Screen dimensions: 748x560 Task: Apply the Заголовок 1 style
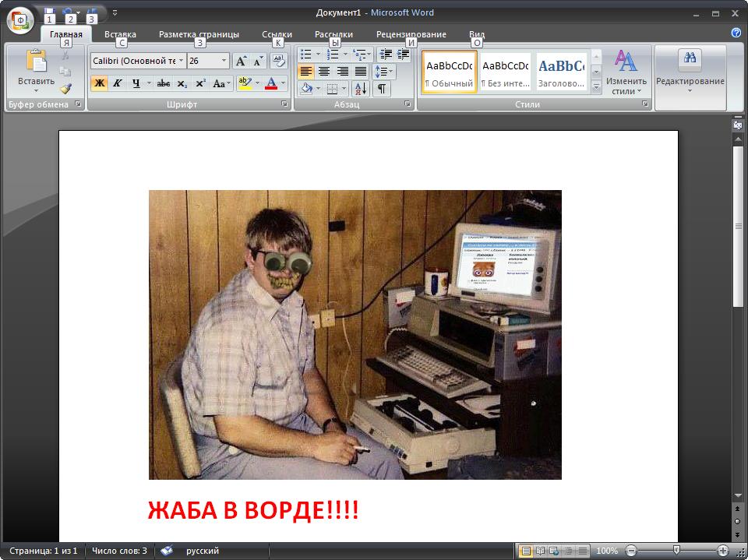pyautogui.click(x=561, y=72)
